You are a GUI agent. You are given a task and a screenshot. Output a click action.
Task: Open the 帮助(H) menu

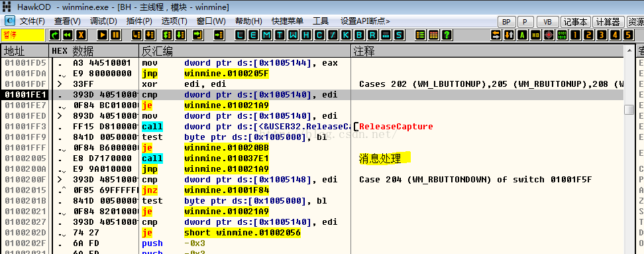coord(248,21)
